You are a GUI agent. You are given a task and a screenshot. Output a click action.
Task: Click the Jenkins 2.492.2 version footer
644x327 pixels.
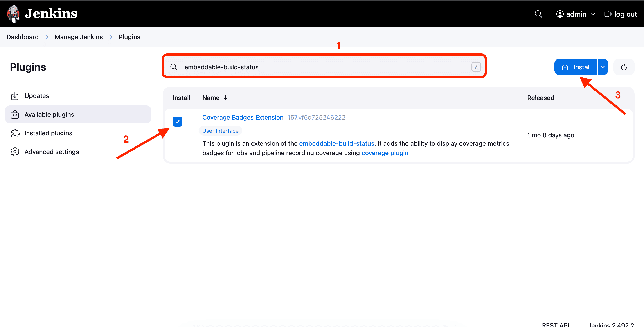coord(611,325)
